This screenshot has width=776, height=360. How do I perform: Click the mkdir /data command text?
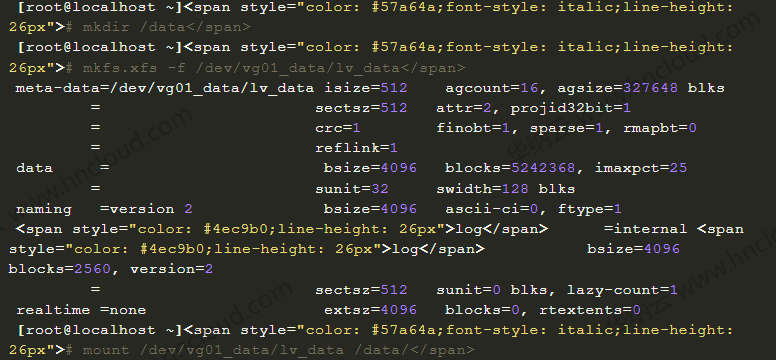pyautogui.click(x=134, y=27)
